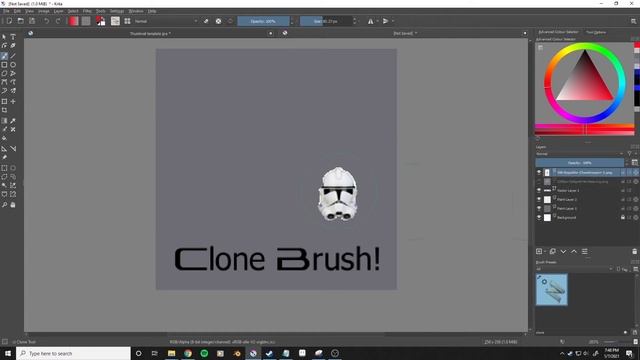Open the brush presets chooser grid
The height and width of the screenshot is (360, 640).
pos(127,21)
